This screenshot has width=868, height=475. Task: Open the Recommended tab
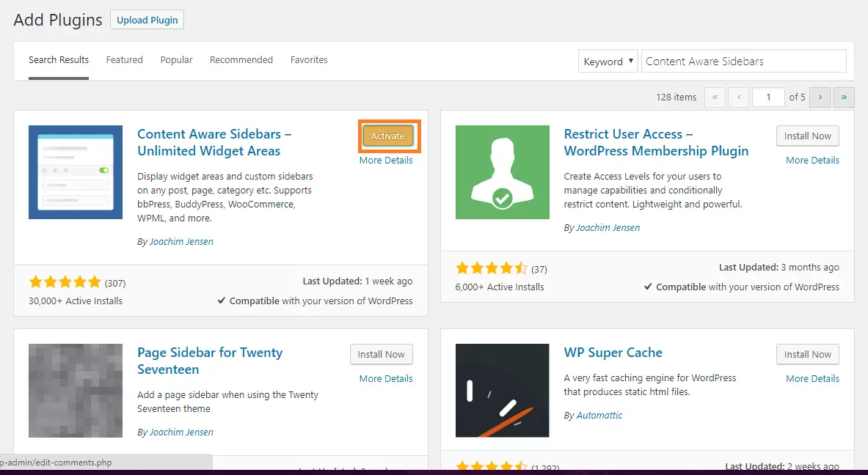pos(241,59)
